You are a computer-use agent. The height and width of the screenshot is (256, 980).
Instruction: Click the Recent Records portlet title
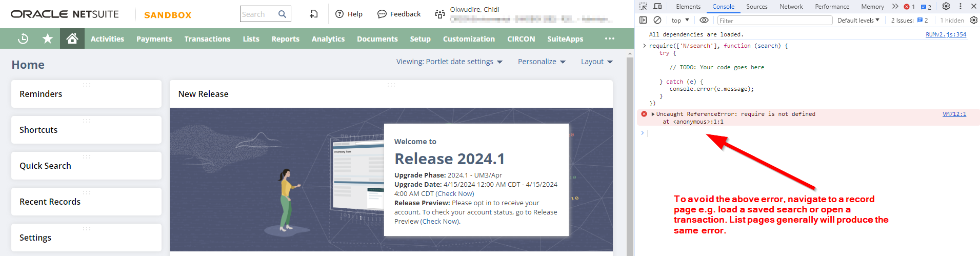tap(50, 202)
